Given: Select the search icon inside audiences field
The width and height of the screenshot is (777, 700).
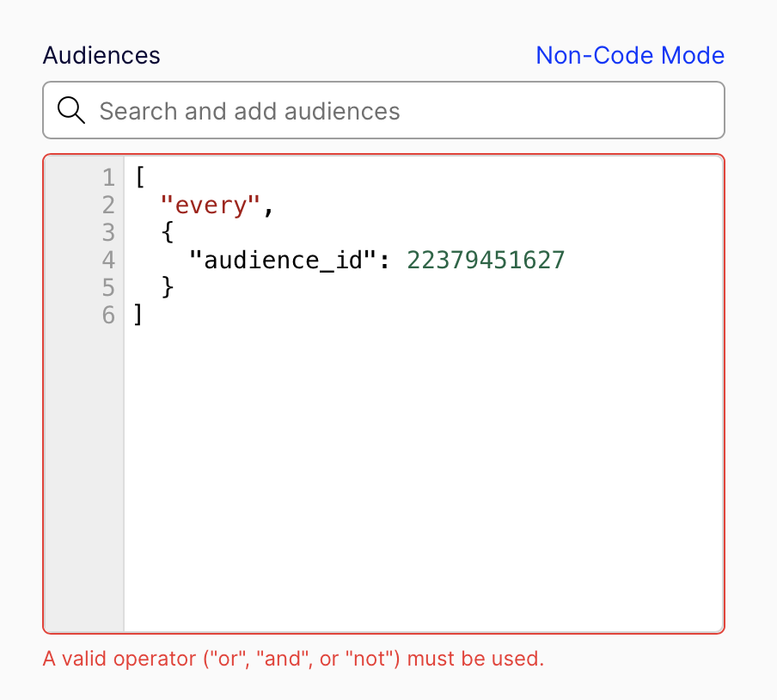Looking at the screenshot, I should click(x=71, y=110).
